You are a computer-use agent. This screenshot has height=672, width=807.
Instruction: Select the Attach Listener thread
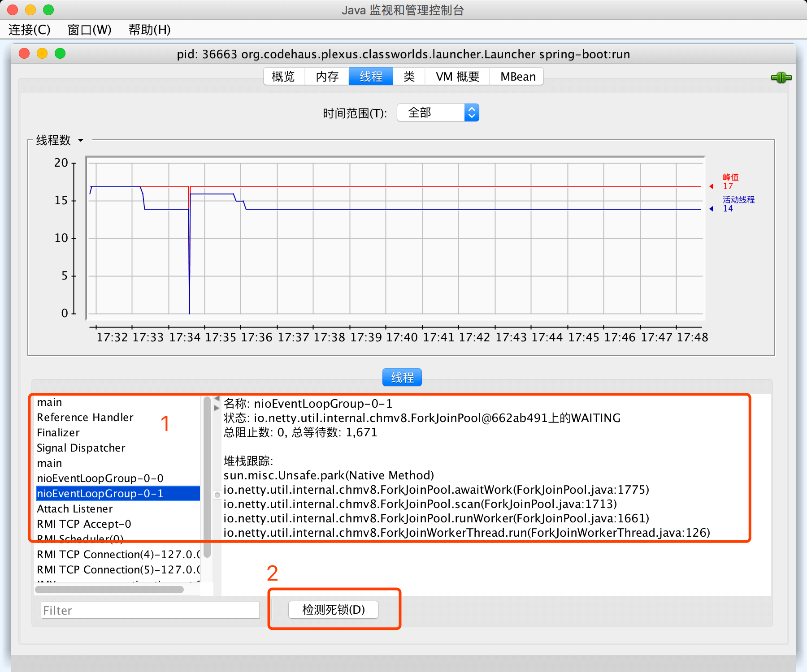[75, 508]
